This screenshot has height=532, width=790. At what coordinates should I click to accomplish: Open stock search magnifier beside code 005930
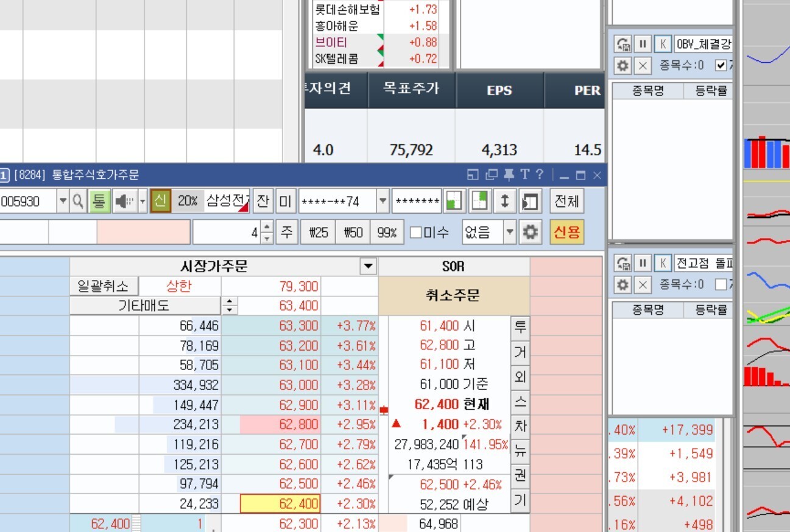pyautogui.click(x=78, y=201)
